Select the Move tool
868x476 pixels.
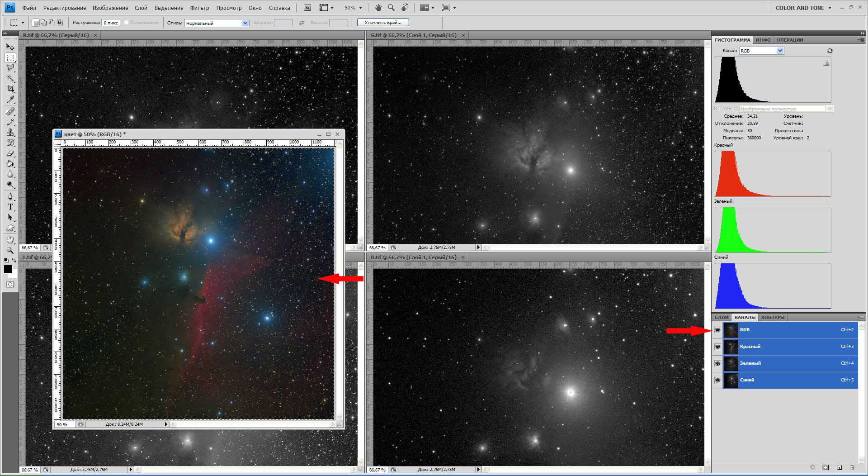click(10, 47)
